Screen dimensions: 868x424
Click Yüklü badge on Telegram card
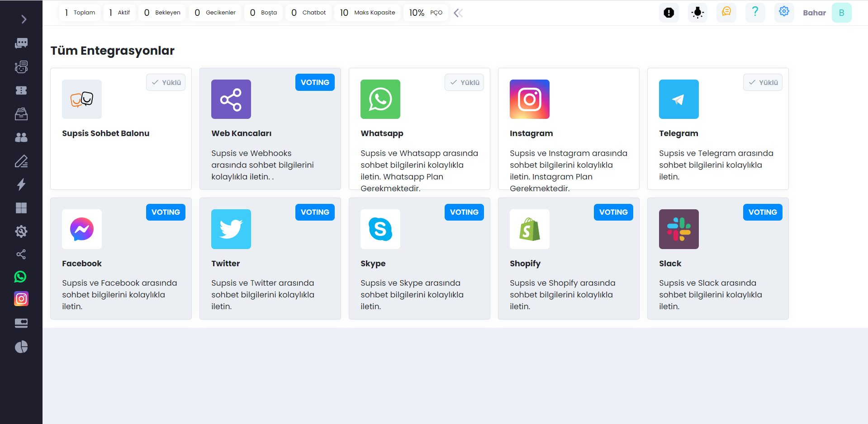click(763, 82)
